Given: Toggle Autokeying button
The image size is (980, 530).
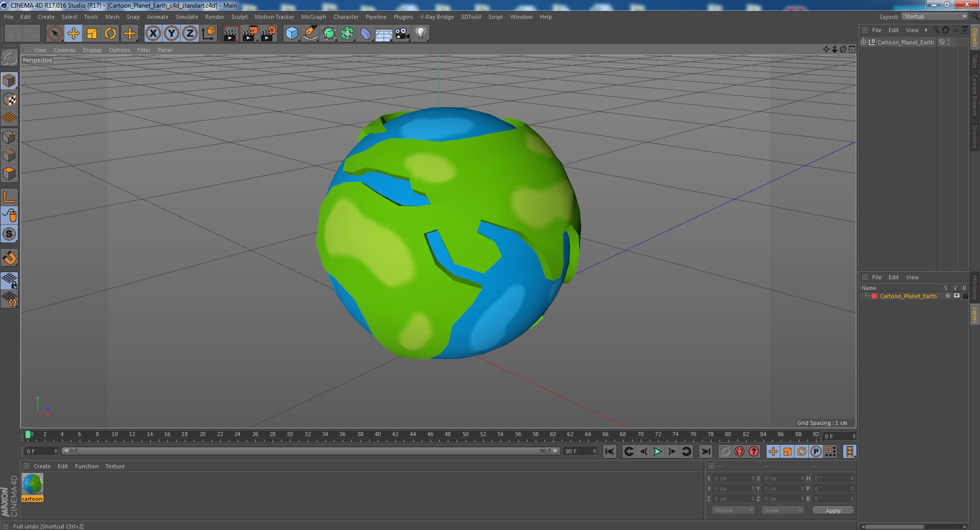Looking at the screenshot, I should point(739,451).
